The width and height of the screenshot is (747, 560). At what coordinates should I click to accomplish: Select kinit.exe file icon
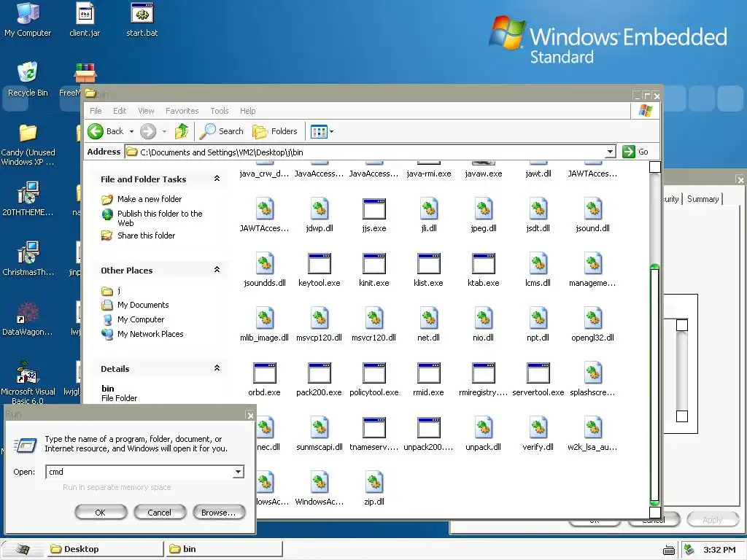(x=374, y=264)
